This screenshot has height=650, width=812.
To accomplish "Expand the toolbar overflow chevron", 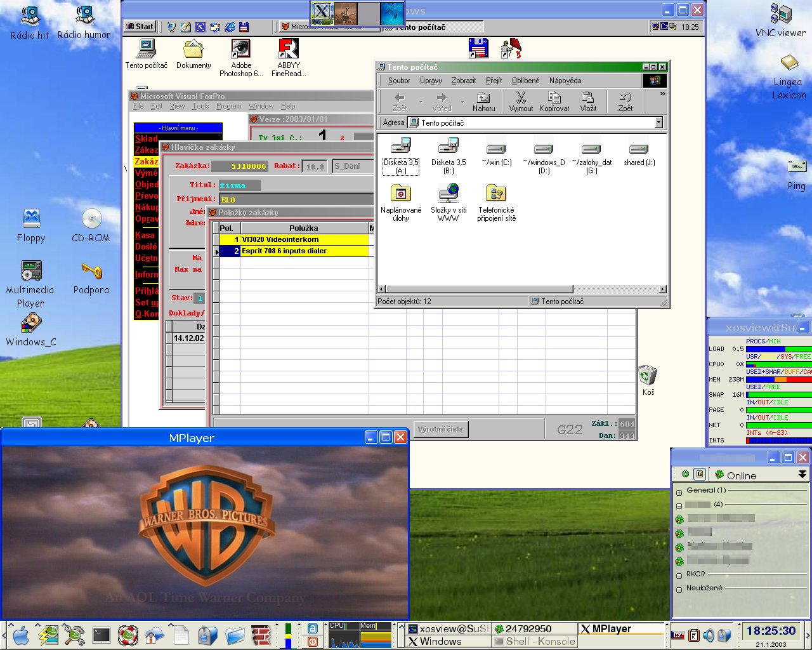I will tap(662, 94).
